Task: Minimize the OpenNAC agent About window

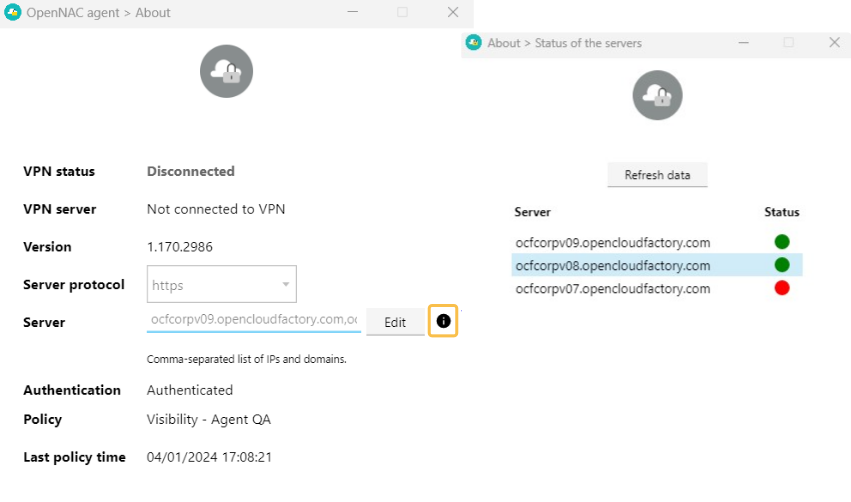Action: point(353,12)
